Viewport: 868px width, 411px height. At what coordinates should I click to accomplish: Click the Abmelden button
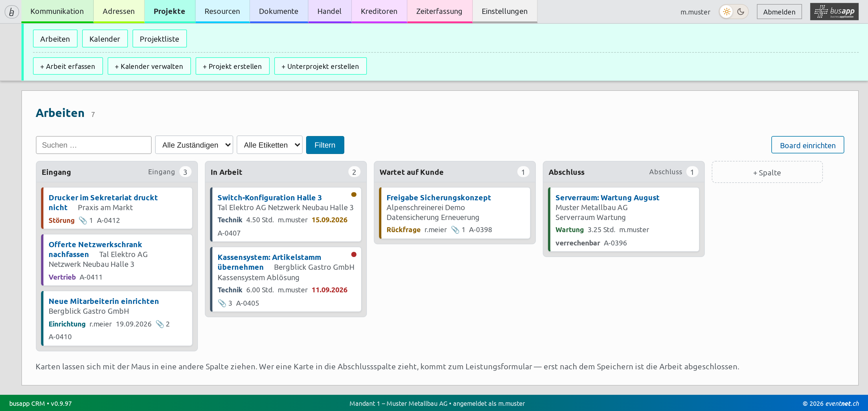779,12
